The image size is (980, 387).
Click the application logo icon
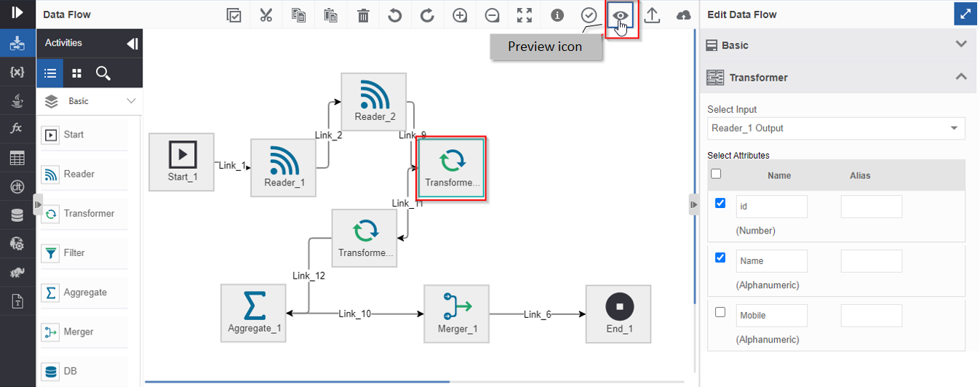tap(17, 13)
